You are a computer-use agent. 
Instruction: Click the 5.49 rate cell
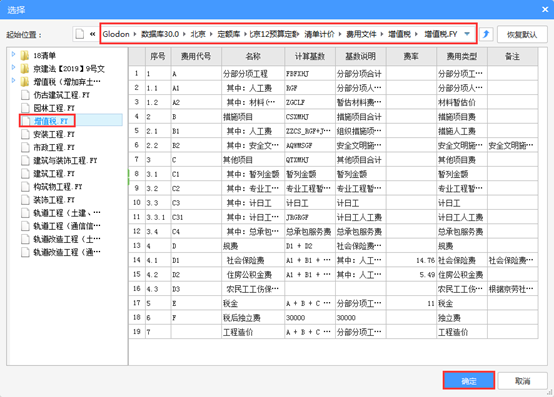[x=411, y=274]
